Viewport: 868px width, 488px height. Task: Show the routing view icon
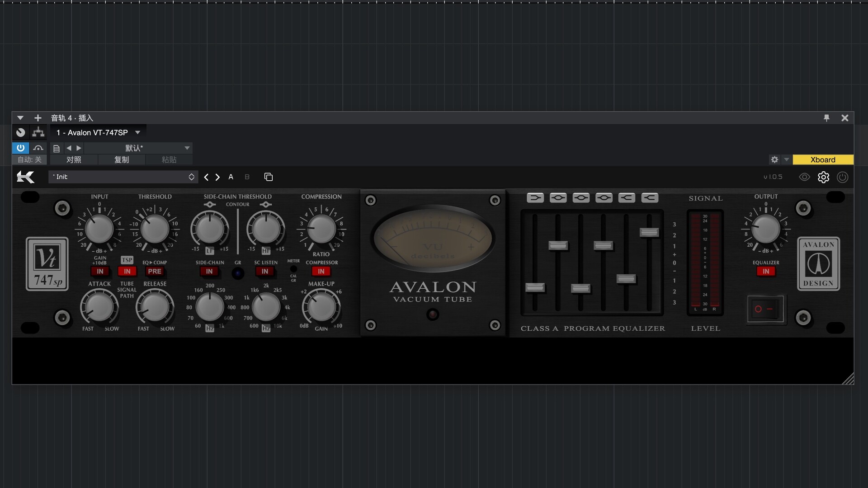click(x=38, y=132)
